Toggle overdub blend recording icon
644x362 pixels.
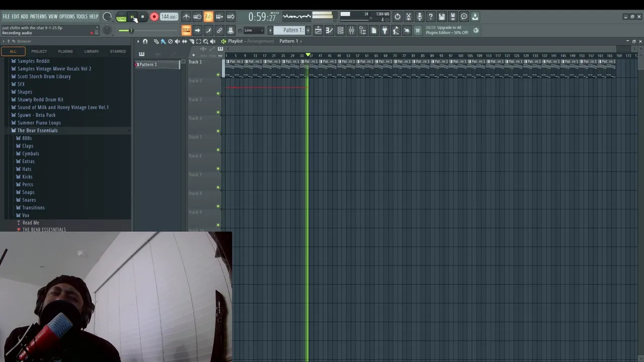[x=219, y=17]
